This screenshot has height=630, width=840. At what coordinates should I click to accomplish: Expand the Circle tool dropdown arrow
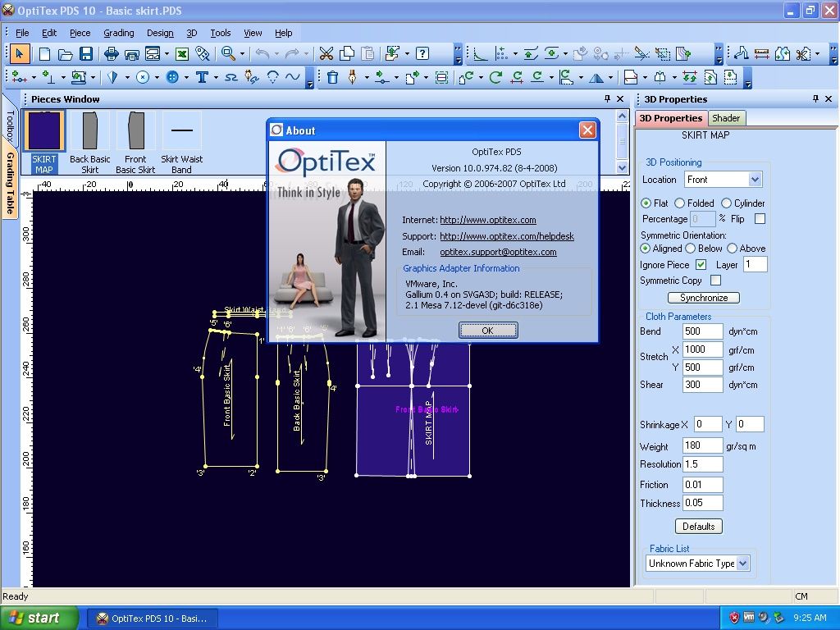157,78
